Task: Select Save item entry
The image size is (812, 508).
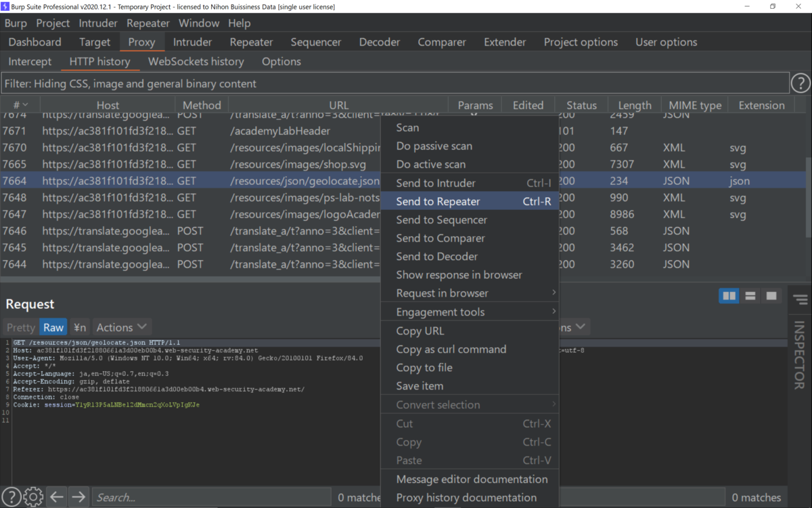Action: click(470, 386)
